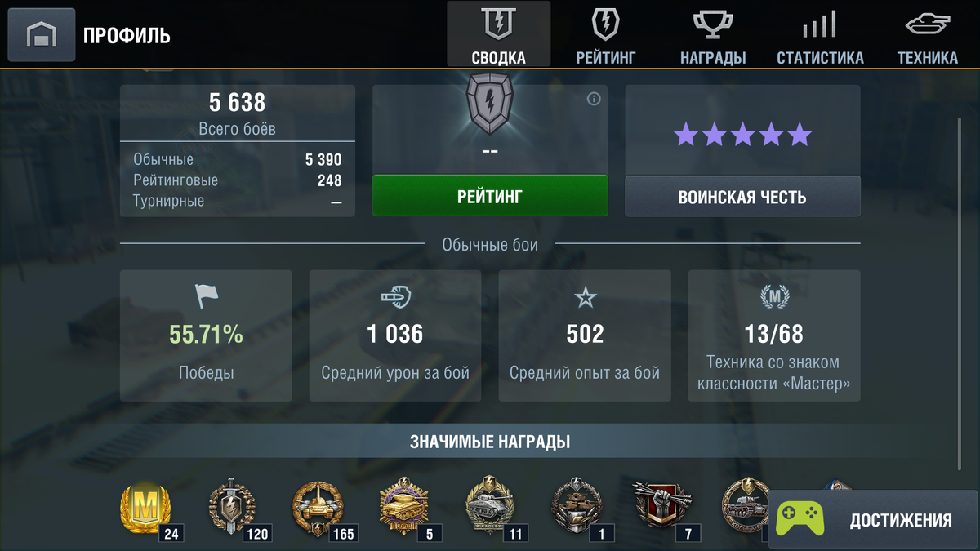Screen dimensions: 980x551
Task: Open the Победы 55.71% stat card
Action: (206, 335)
